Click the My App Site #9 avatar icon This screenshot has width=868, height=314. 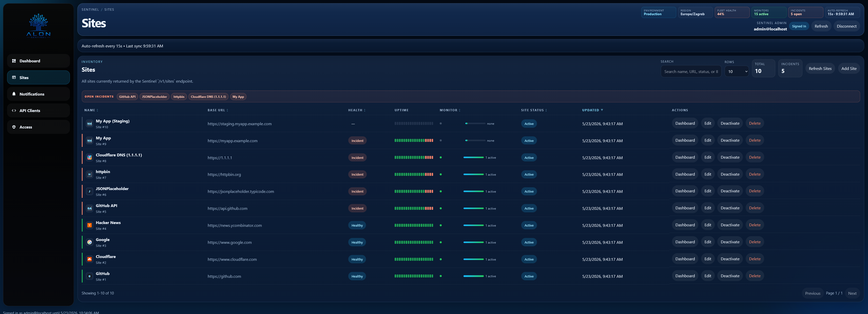pyautogui.click(x=89, y=140)
